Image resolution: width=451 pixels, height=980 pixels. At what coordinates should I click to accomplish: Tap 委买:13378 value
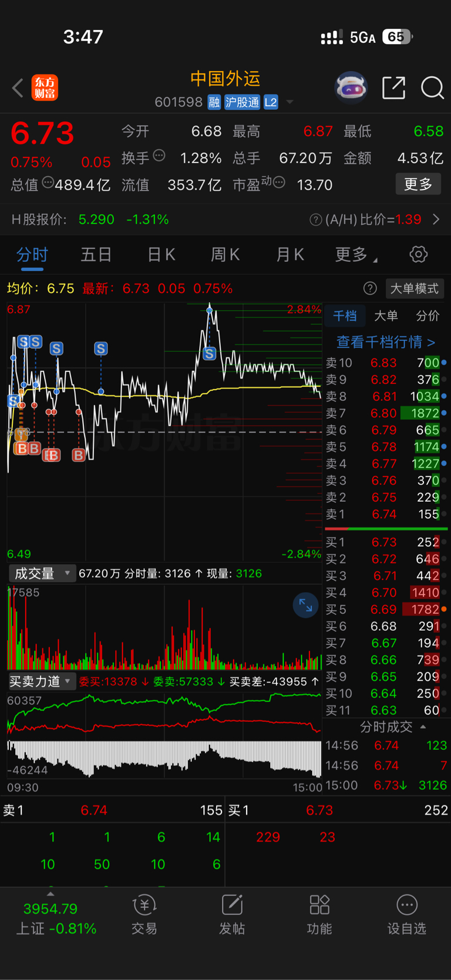(x=109, y=681)
